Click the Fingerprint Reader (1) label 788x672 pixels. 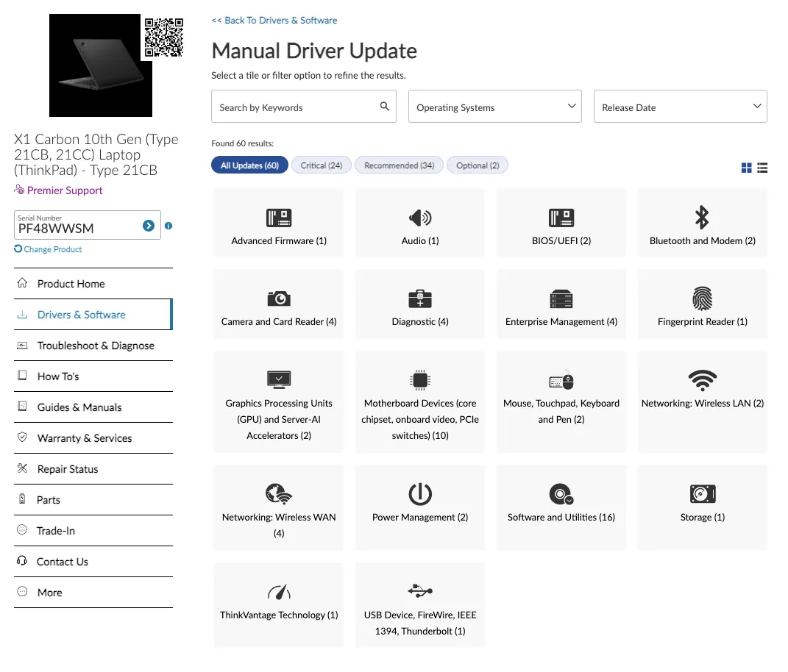(703, 322)
